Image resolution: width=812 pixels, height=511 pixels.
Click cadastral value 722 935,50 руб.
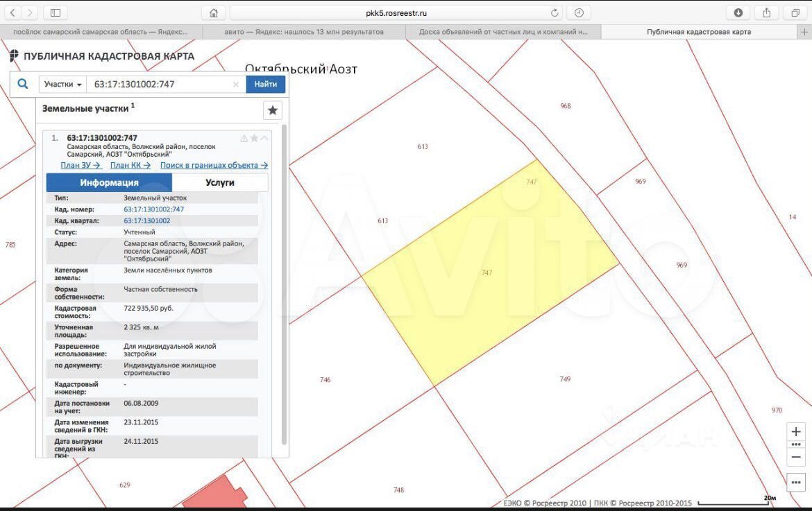point(149,309)
